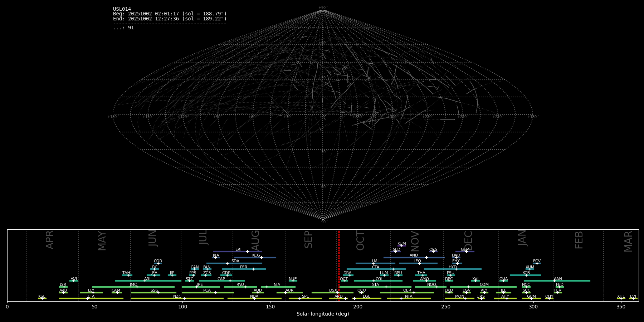The height and width of the screenshot is (322, 644).
Task: Click the URS shower label
Action: pyautogui.click(x=480, y=297)
